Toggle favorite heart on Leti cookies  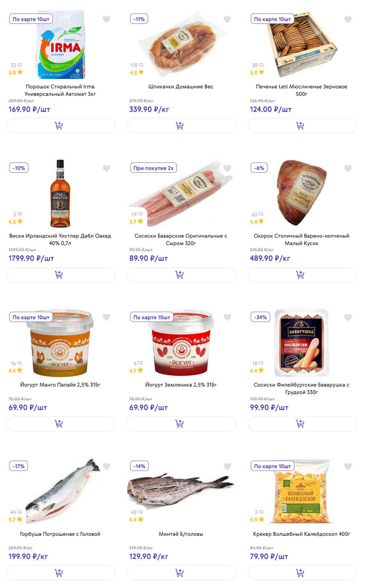(348, 19)
